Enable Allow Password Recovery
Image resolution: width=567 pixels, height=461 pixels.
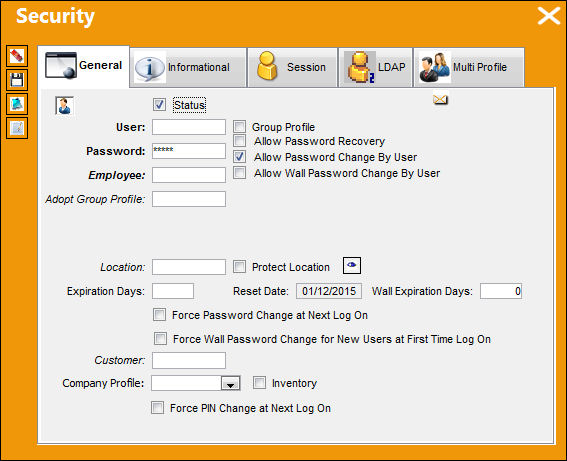pos(239,140)
